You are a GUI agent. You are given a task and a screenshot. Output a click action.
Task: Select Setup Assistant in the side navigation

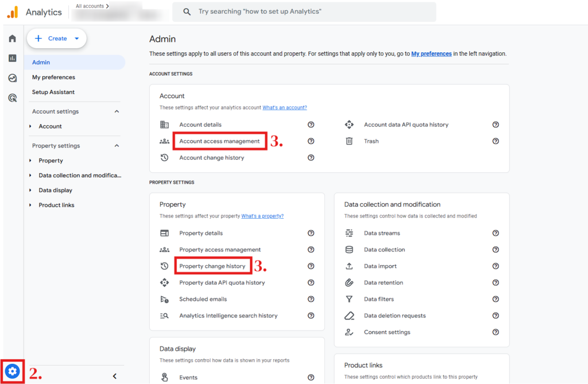pos(53,92)
